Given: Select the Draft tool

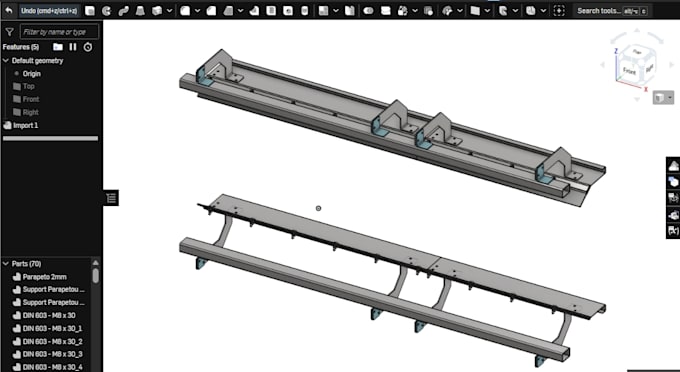Looking at the screenshot, I should 229,11.
